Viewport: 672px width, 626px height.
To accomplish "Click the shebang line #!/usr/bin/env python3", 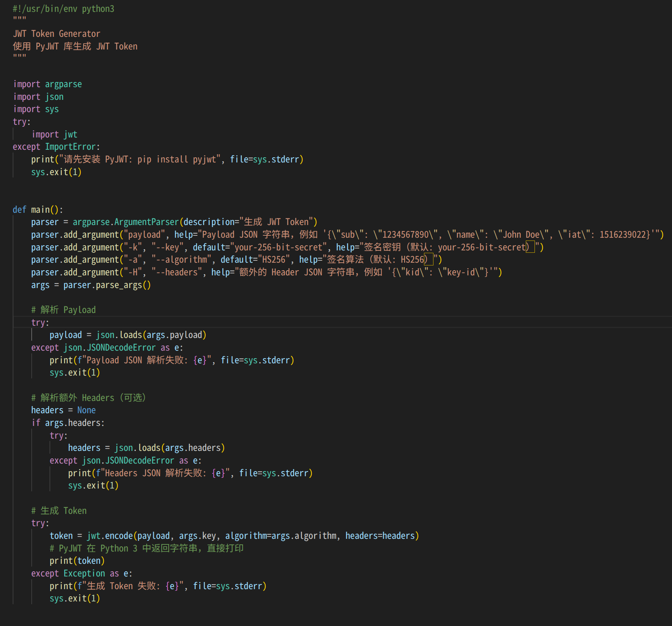I will click(63, 8).
